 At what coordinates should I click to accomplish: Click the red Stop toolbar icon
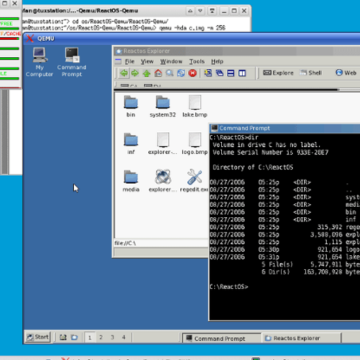192,73
